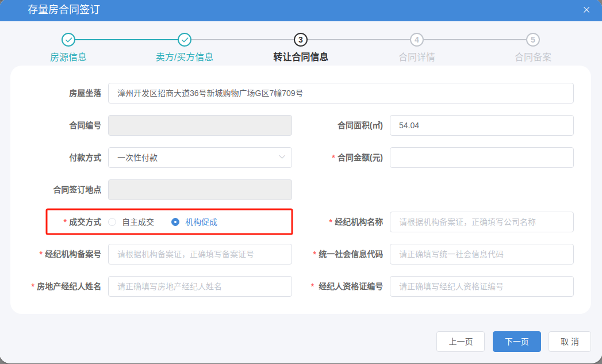Click the disabled 合同编号 field

pyautogui.click(x=200, y=125)
